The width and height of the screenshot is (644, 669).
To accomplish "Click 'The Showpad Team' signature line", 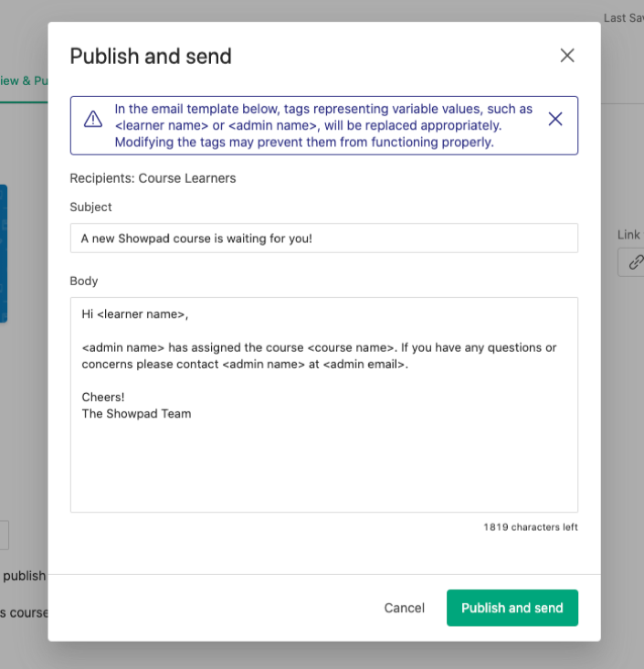I will coord(136,414).
